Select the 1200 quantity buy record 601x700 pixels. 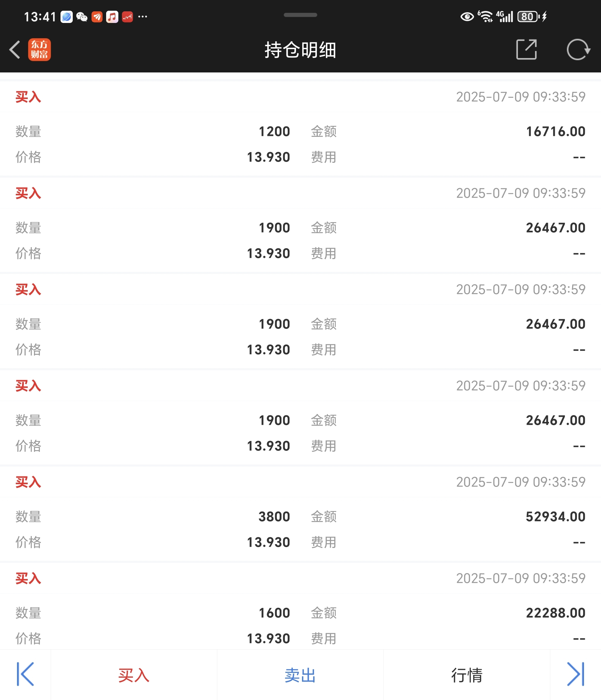[300, 128]
